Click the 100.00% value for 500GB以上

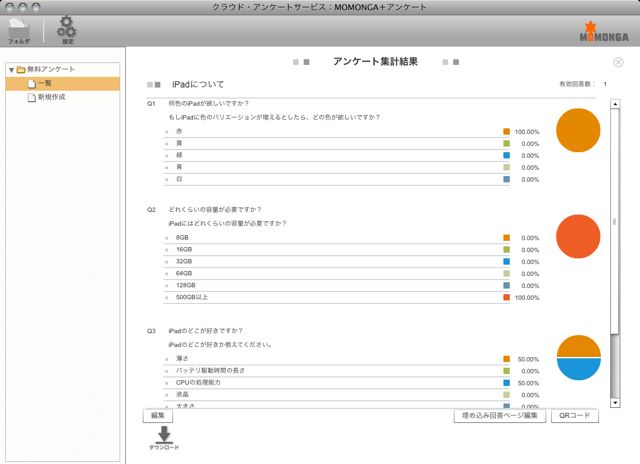527,297
